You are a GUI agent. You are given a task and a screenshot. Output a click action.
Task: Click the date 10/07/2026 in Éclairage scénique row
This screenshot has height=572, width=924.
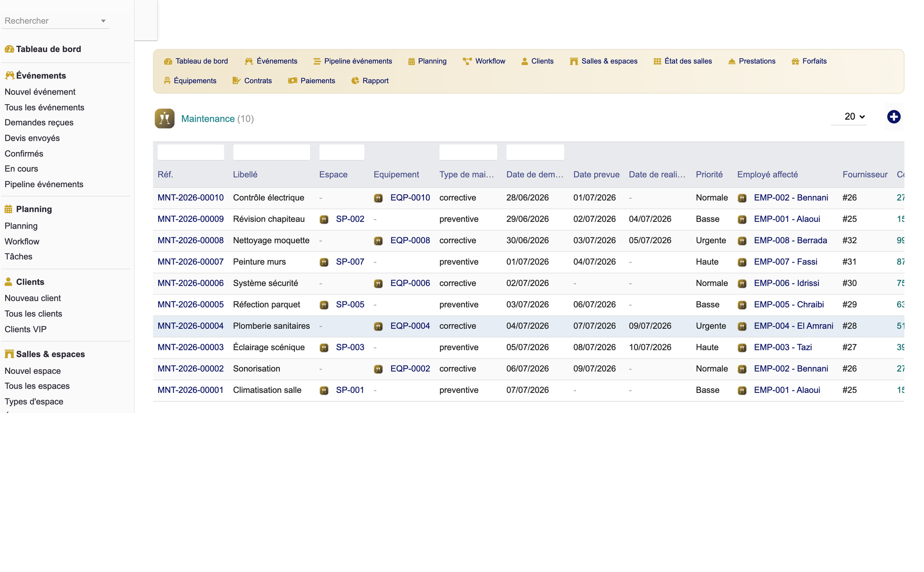[650, 347]
